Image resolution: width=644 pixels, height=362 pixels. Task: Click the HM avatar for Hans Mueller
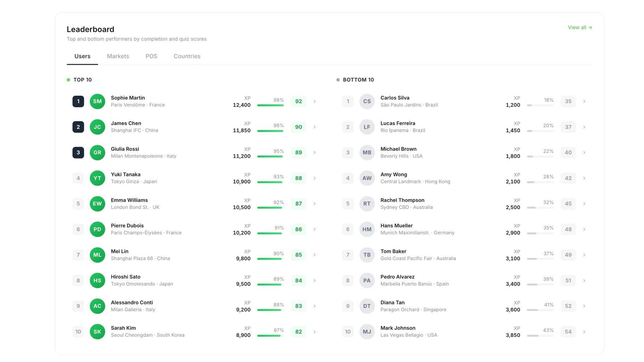click(x=367, y=229)
